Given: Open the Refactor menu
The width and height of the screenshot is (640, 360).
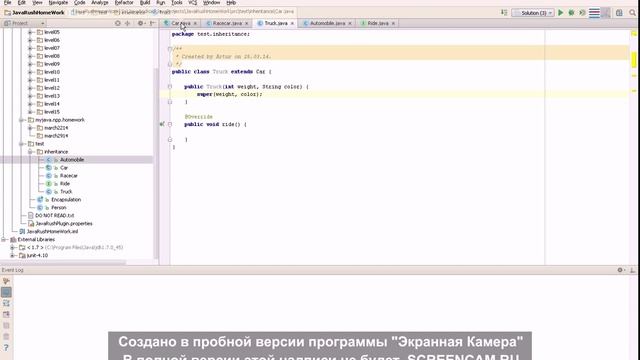Looking at the screenshot, I should (x=124, y=2).
